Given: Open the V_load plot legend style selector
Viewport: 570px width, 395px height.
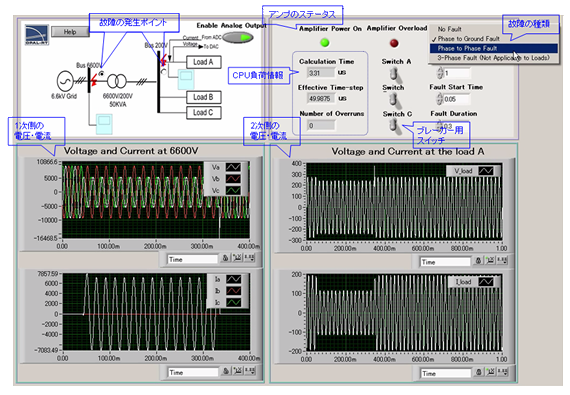Looking at the screenshot, I should 486,171.
